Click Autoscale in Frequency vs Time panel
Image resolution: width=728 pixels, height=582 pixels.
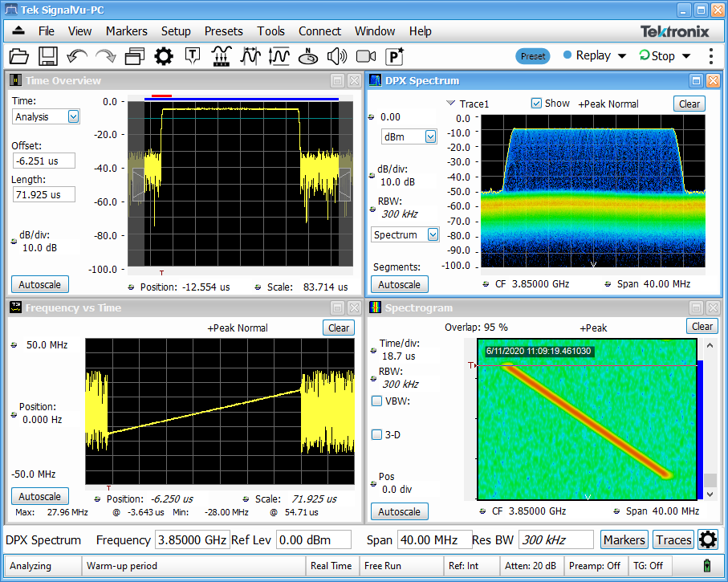click(39, 496)
